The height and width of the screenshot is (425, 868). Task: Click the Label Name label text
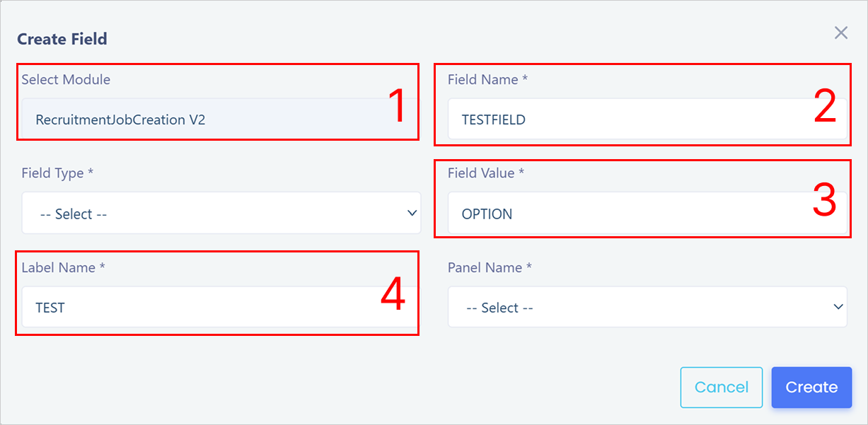click(64, 267)
